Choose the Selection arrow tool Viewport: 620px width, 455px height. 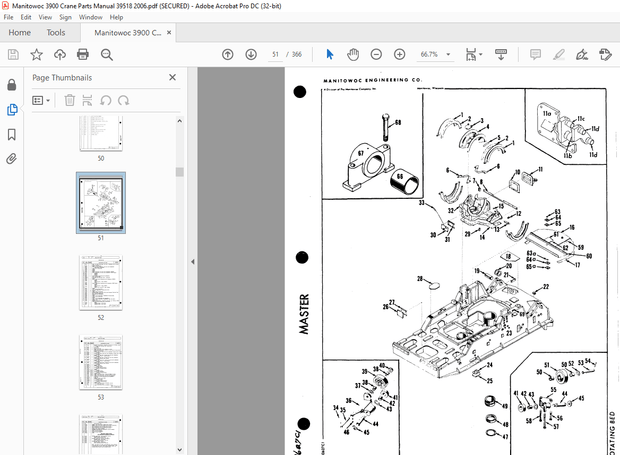pyautogui.click(x=330, y=55)
